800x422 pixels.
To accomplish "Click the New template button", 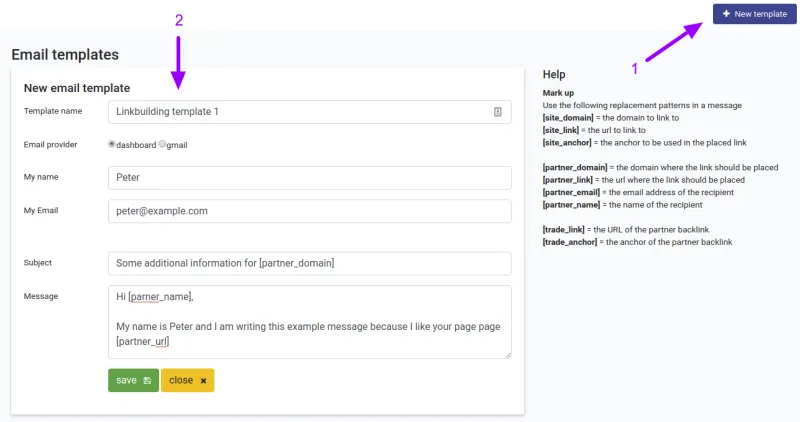I will (755, 14).
